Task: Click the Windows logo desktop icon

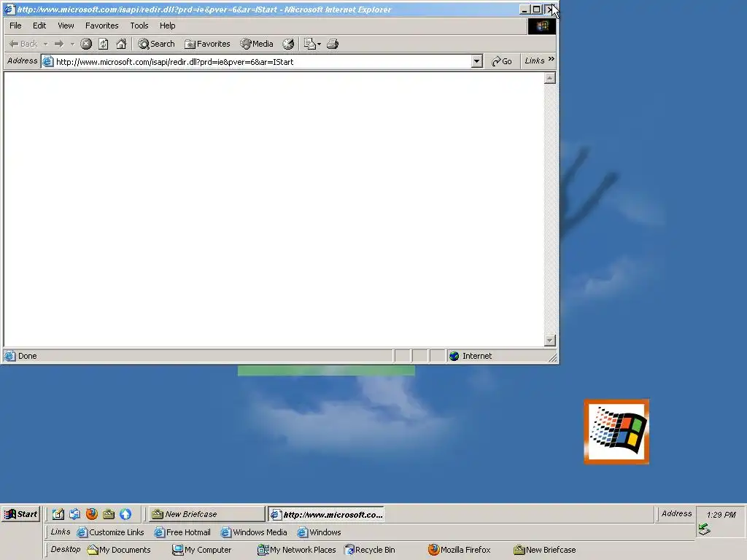Action: (616, 432)
